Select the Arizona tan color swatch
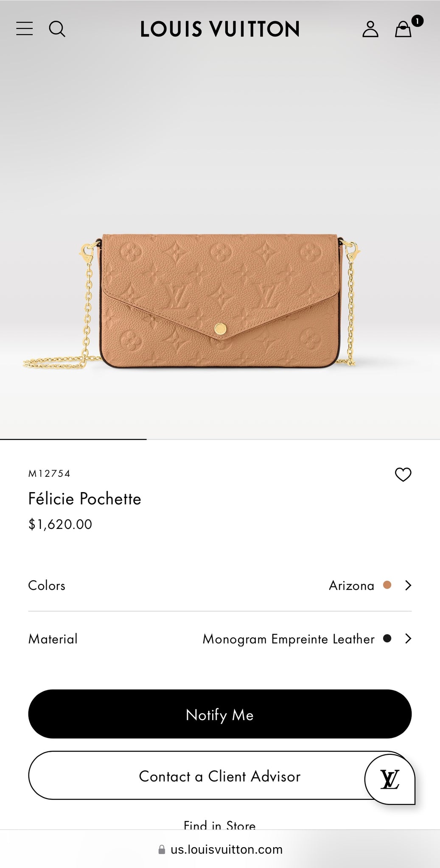440x868 pixels. [387, 585]
